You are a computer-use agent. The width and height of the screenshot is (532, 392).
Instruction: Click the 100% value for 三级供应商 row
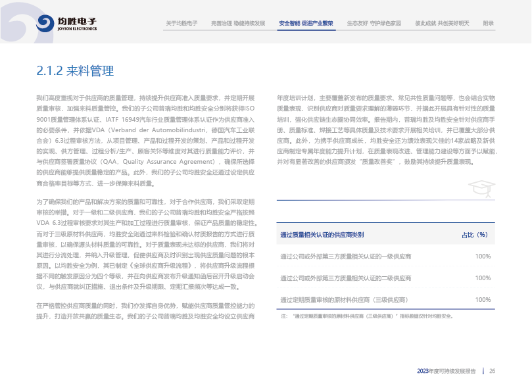483,300
